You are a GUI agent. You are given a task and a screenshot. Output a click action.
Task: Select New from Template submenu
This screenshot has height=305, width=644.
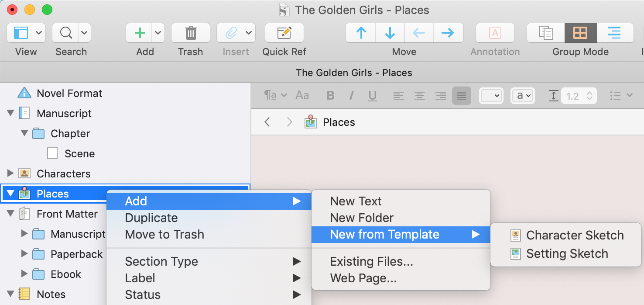click(x=401, y=234)
